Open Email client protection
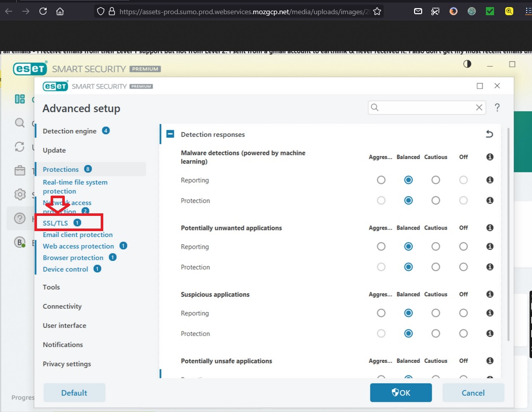Screen dimensions: 532x412 point(77,235)
